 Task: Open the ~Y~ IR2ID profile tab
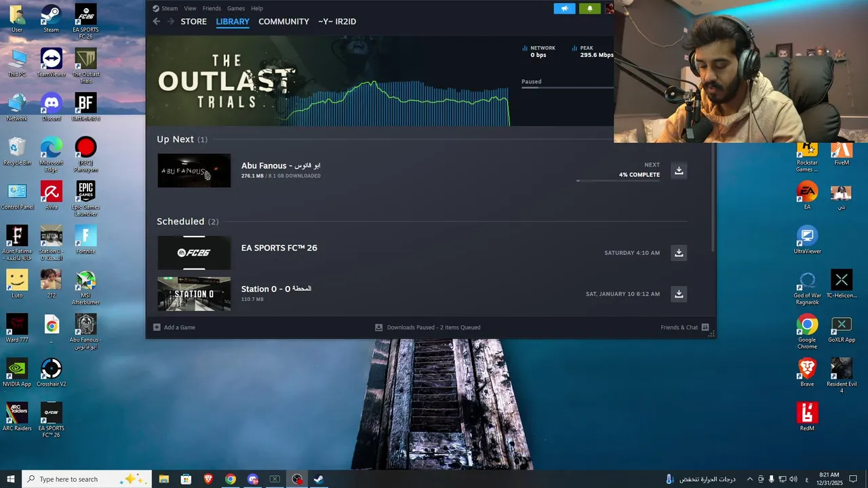coord(337,22)
